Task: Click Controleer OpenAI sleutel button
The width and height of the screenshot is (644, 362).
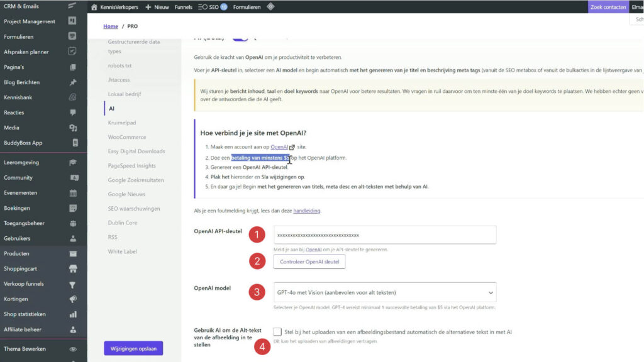Action: click(x=309, y=262)
